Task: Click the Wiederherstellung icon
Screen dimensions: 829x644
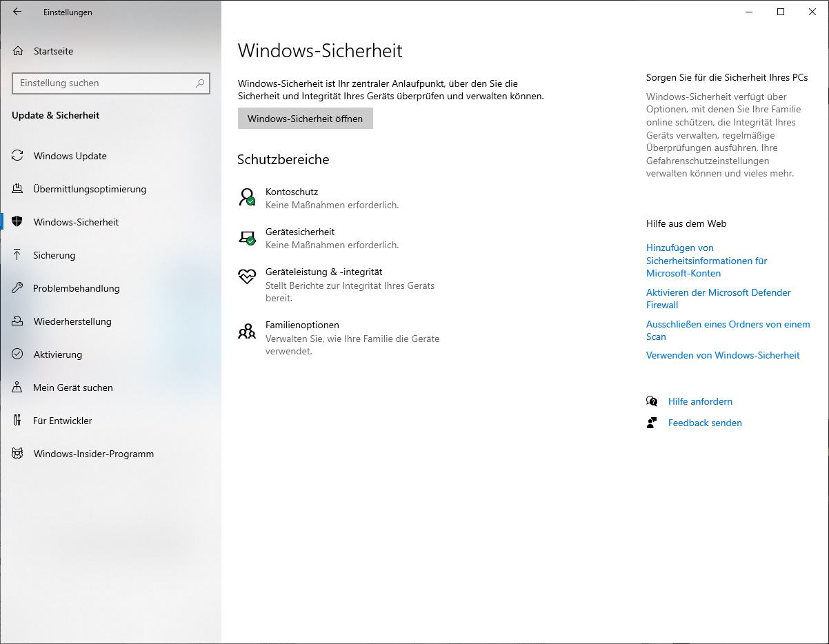Action: [17, 321]
